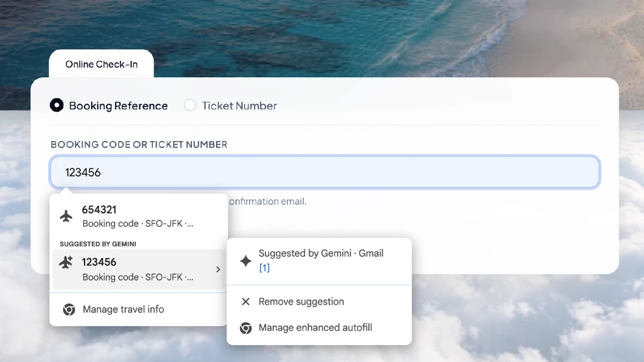Open the Online Check-In tab

point(101,64)
